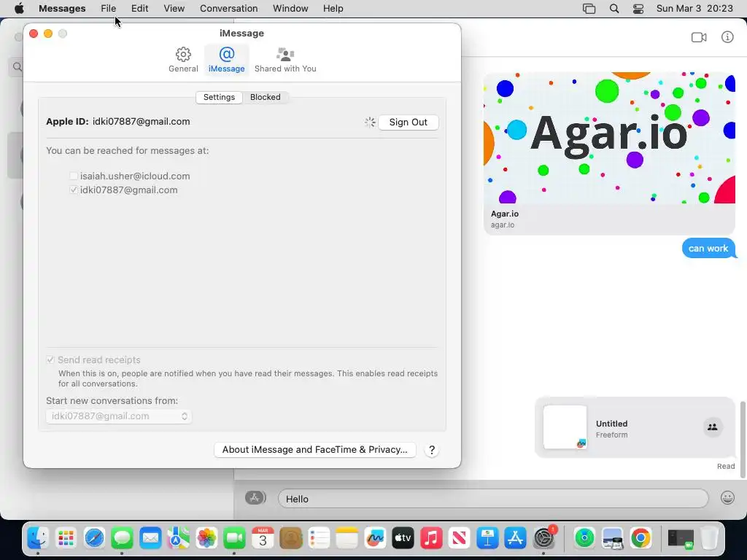
Task: Open the Help menu
Action: [333, 9]
